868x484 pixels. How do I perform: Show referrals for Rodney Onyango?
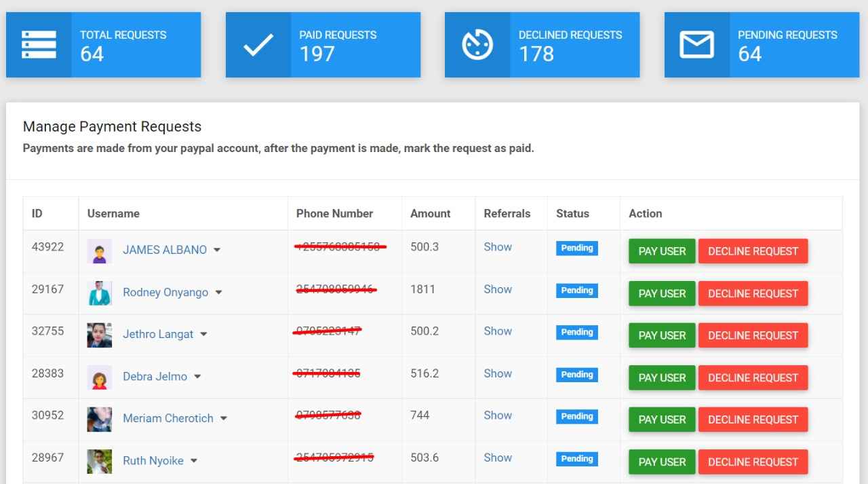point(497,289)
